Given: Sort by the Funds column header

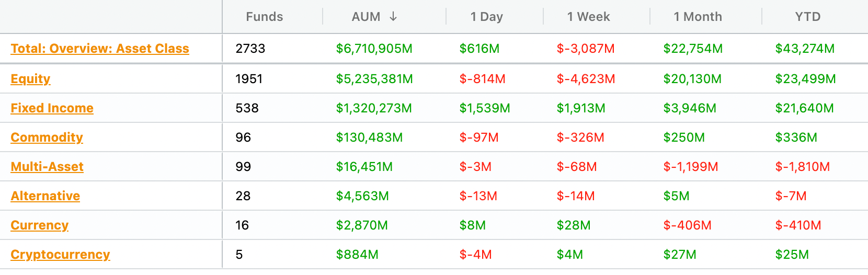Looking at the screenshot, I should (265, 17).
